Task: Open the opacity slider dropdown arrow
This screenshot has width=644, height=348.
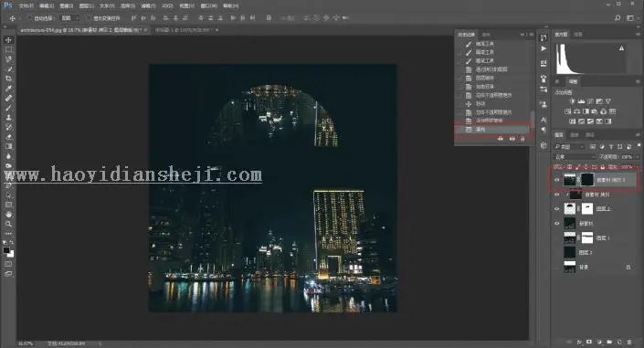Action: click(638, 156)
